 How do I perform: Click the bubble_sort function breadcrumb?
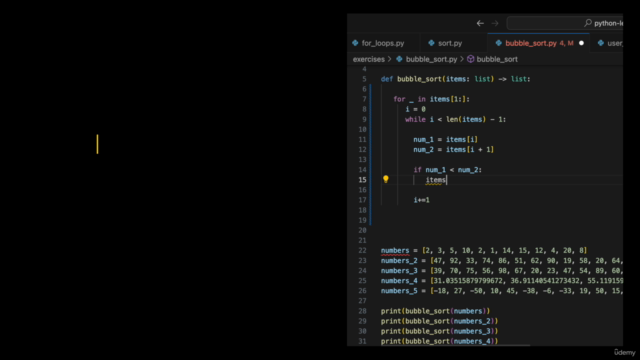click(x=497, y=59)
